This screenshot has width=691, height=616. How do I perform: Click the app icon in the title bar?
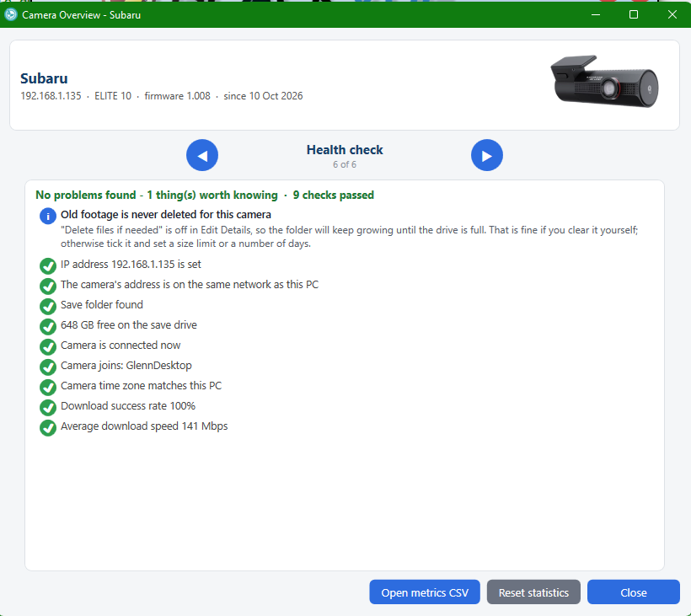click(x=11, y=14)
